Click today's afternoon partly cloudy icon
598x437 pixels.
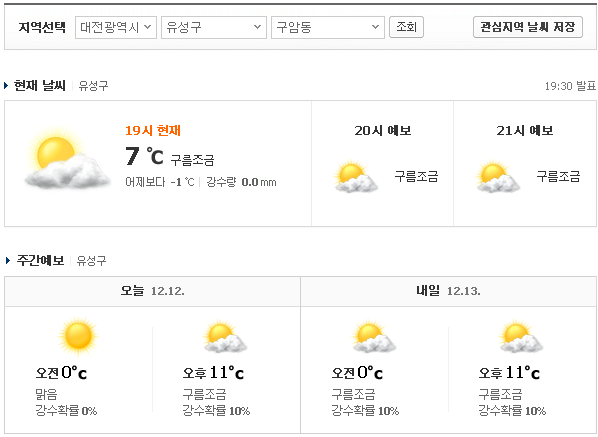225,337
